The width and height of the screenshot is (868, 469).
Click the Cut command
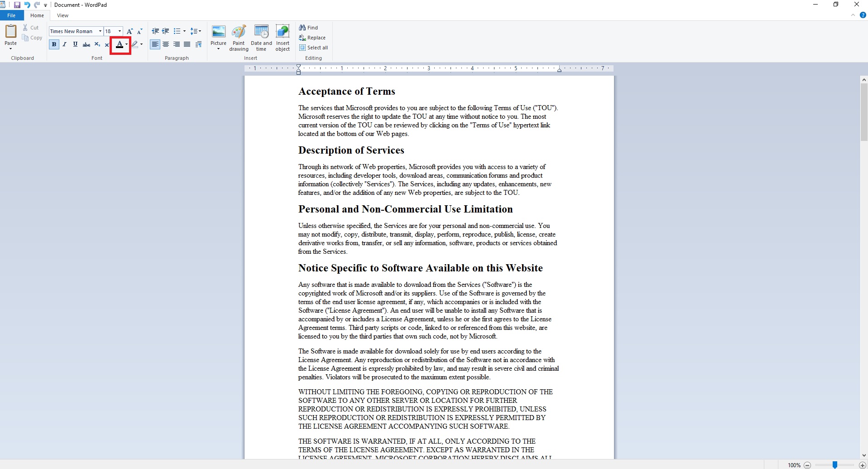[31, 28]
